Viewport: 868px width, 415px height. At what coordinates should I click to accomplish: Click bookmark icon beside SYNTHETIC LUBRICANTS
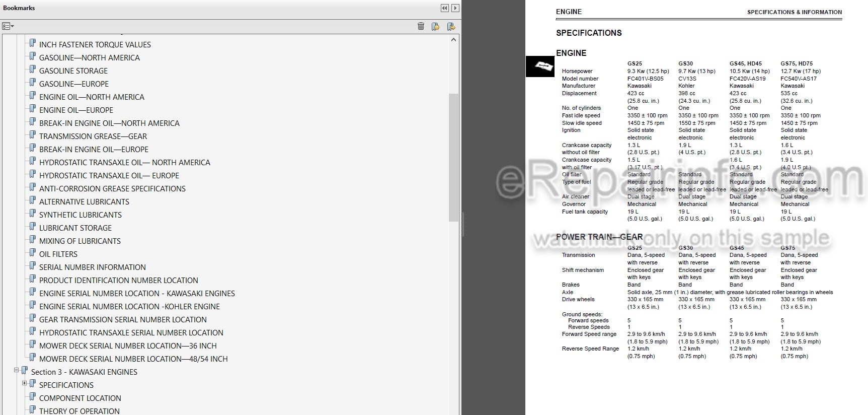(x=33, y=214)
